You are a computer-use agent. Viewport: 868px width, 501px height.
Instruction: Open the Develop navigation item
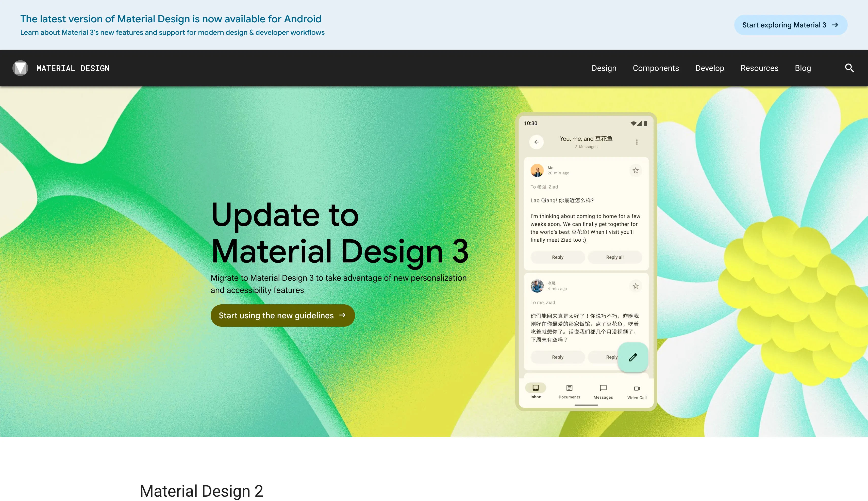[x=710, y=68]
